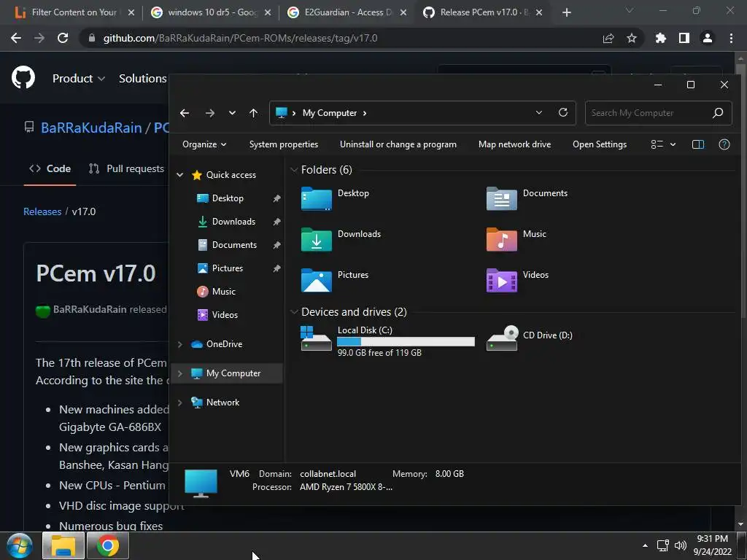Toggle the preview pane

(698, 144)
